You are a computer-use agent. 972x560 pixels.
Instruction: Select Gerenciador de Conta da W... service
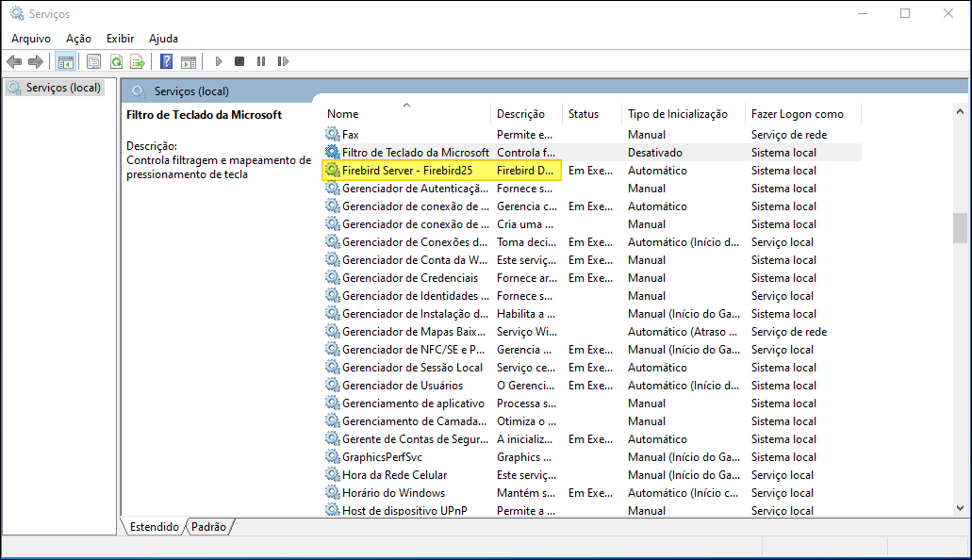tap(592, 260)
